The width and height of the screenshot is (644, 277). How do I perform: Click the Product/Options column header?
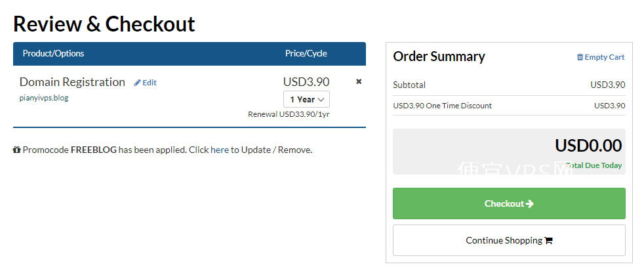pos(53,53)
